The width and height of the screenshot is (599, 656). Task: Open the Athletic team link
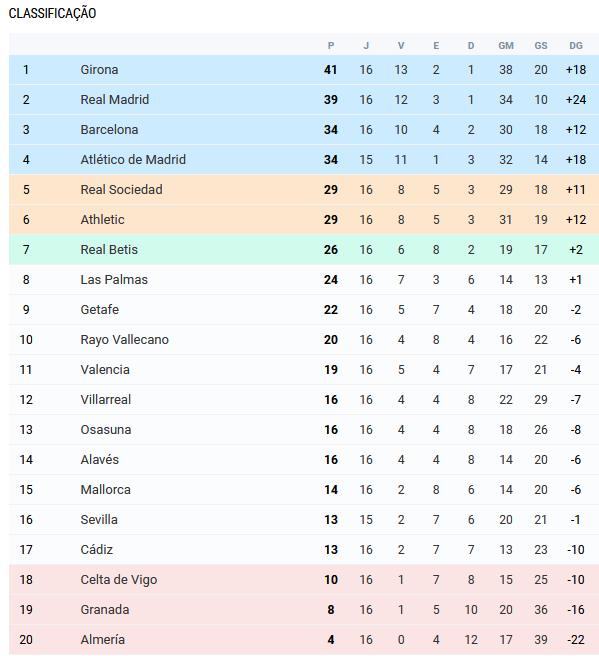click(x=102, y=220)
